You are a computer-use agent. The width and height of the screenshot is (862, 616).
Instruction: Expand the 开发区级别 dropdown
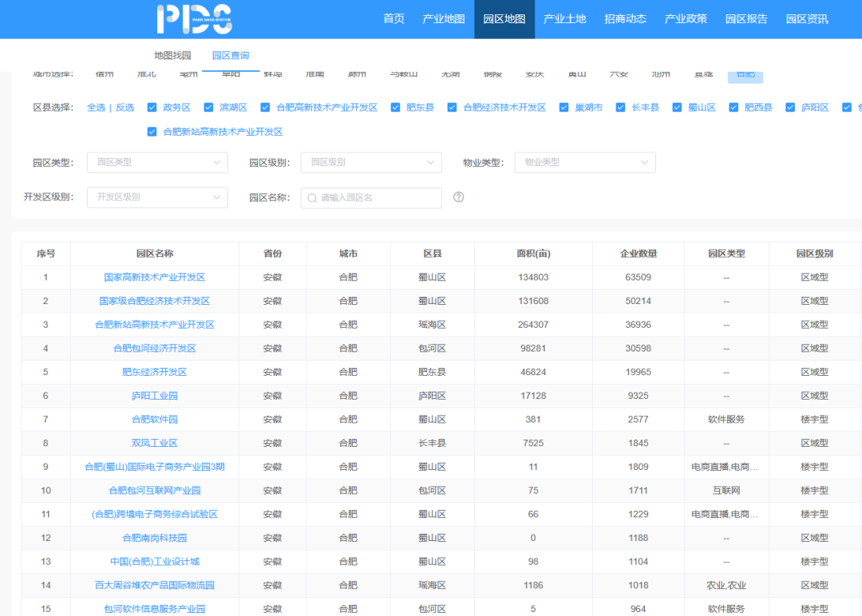(x=157, y=197)
